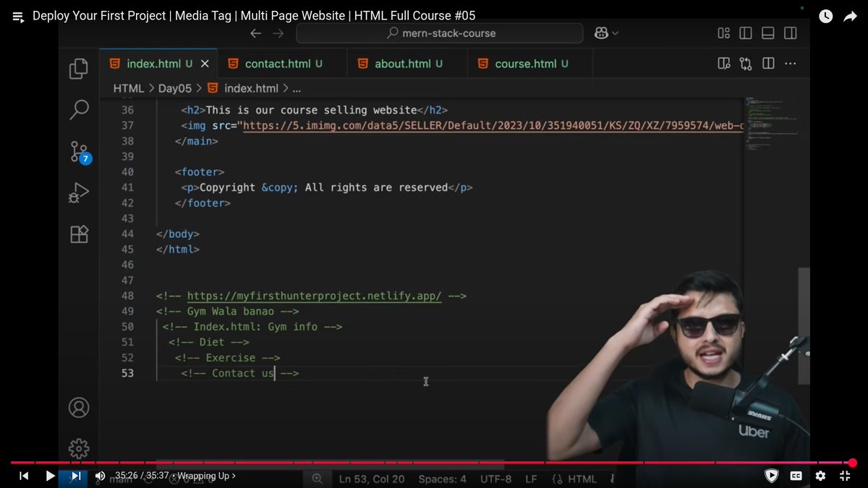
Task: Open the YouTube settings gear
Action: point(820,476)
